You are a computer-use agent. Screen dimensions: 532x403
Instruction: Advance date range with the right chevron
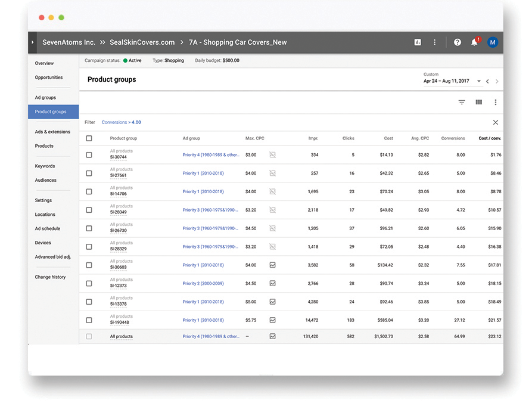click(x=497, y=80)
